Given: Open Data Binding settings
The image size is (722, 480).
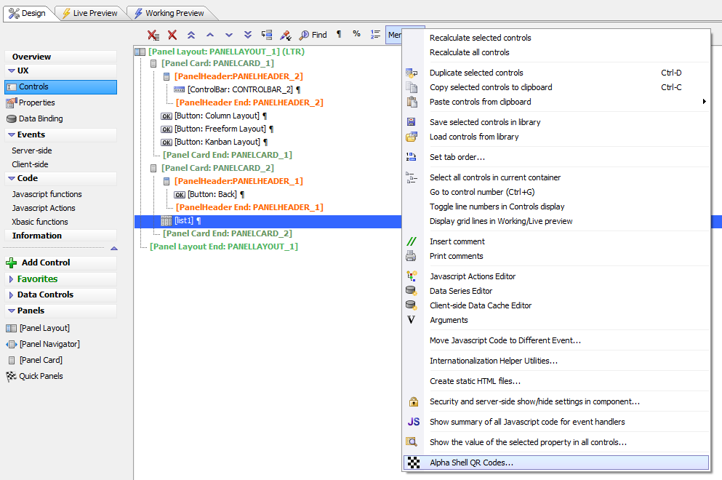Looking at the screenshot, I should 35,119.
